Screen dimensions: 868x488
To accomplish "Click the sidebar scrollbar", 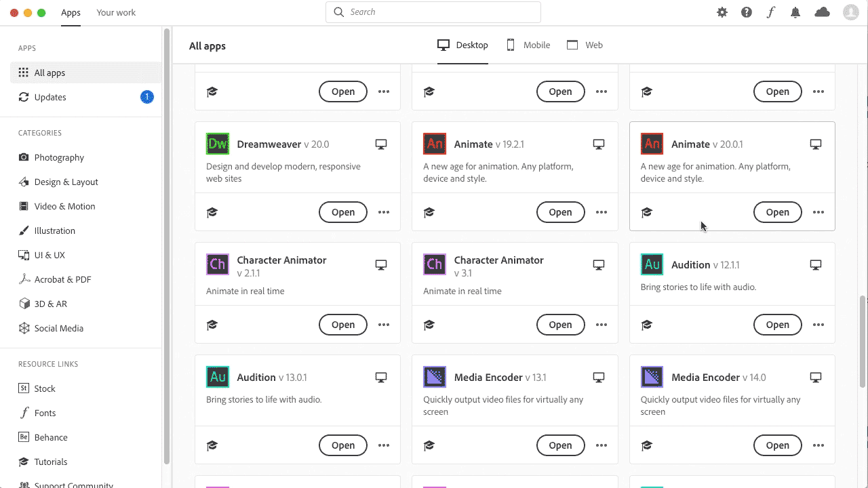I will pyautogui.click(x=167, y=247).
